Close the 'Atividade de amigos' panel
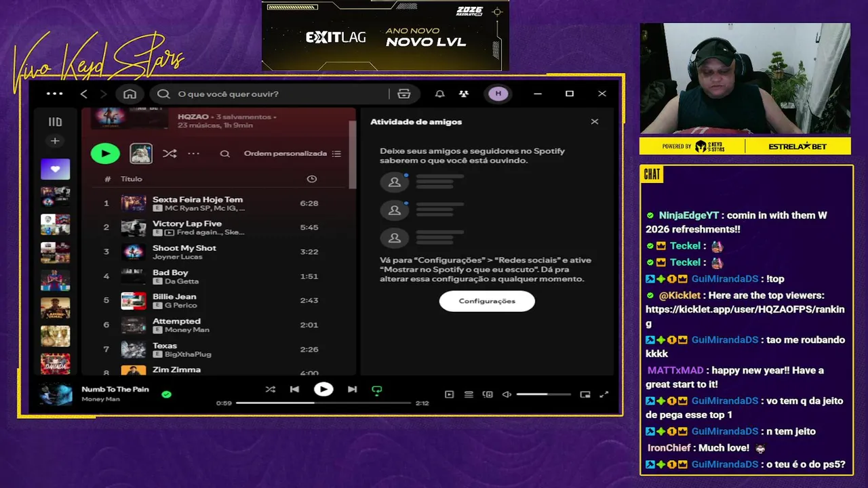 click(595, 122)
